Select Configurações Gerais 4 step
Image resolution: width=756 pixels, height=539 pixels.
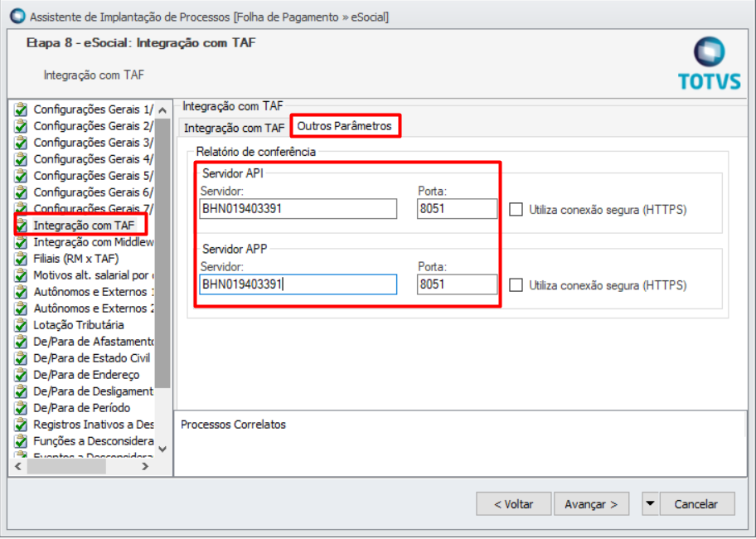click(x=93, y=159)
